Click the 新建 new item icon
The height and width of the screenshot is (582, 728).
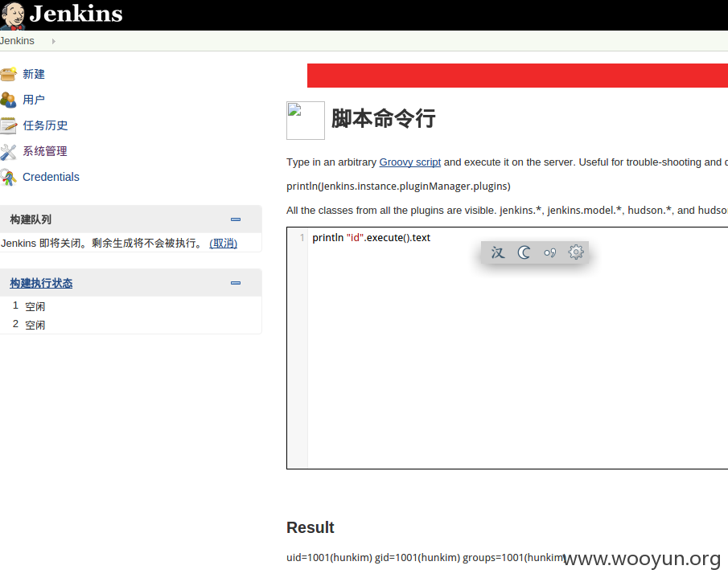click(x=8, y=74)
